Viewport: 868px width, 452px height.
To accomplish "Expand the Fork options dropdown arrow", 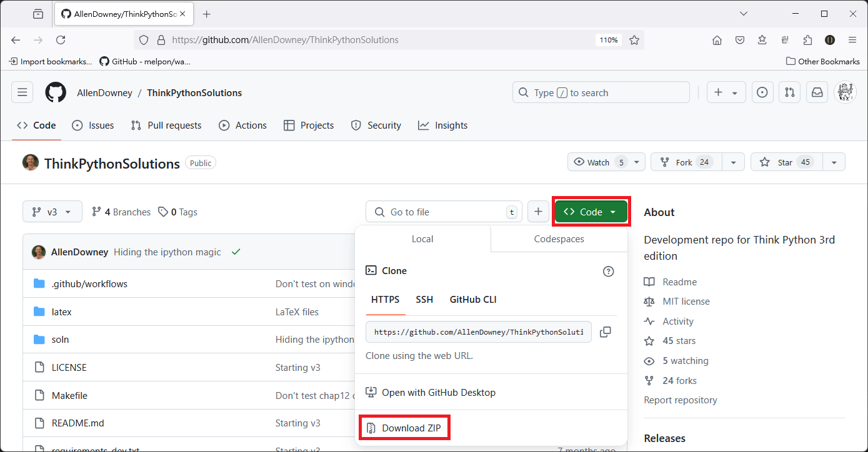I will pos(733,162).
